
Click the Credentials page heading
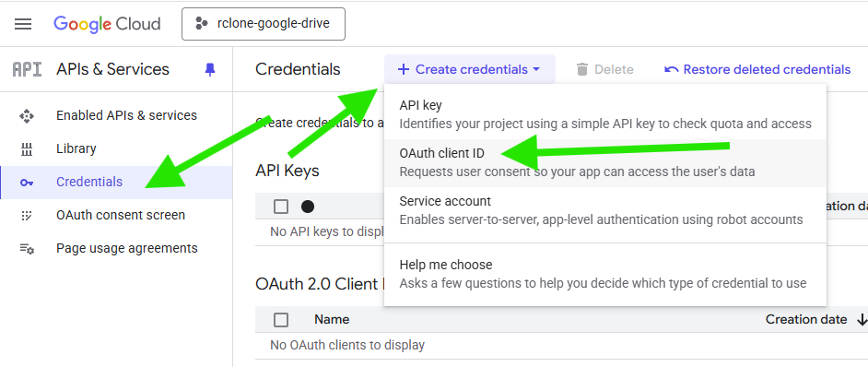click(298, 69)
